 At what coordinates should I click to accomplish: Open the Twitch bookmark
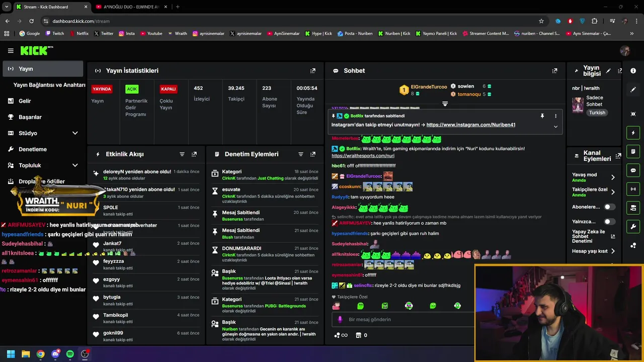point(55,34)
